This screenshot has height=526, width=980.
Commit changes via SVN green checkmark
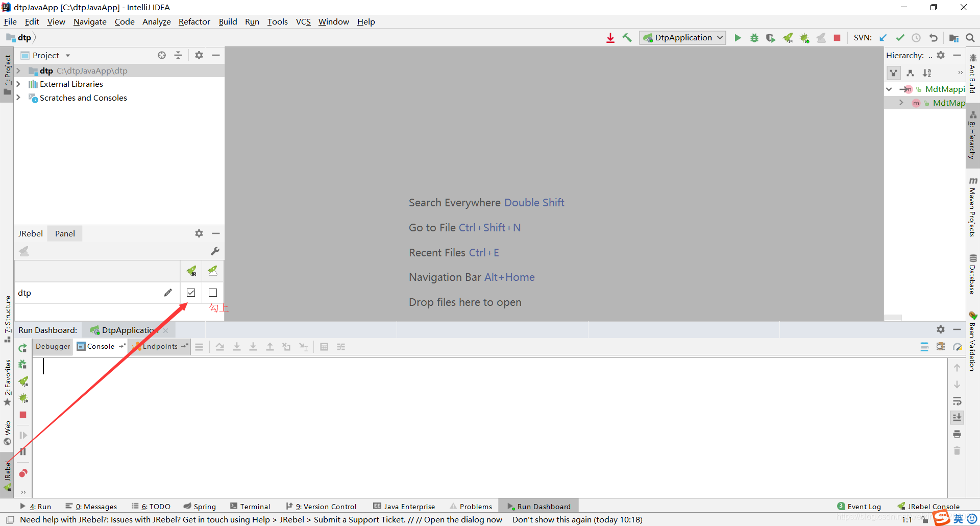(900, 38)
